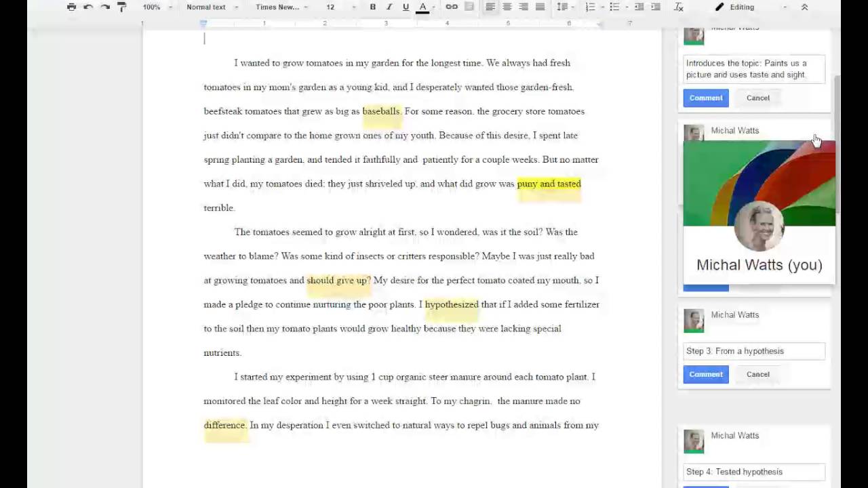The image size is (868, 488).
Task: Toggle Italic formatting
Action: (389, 7)
